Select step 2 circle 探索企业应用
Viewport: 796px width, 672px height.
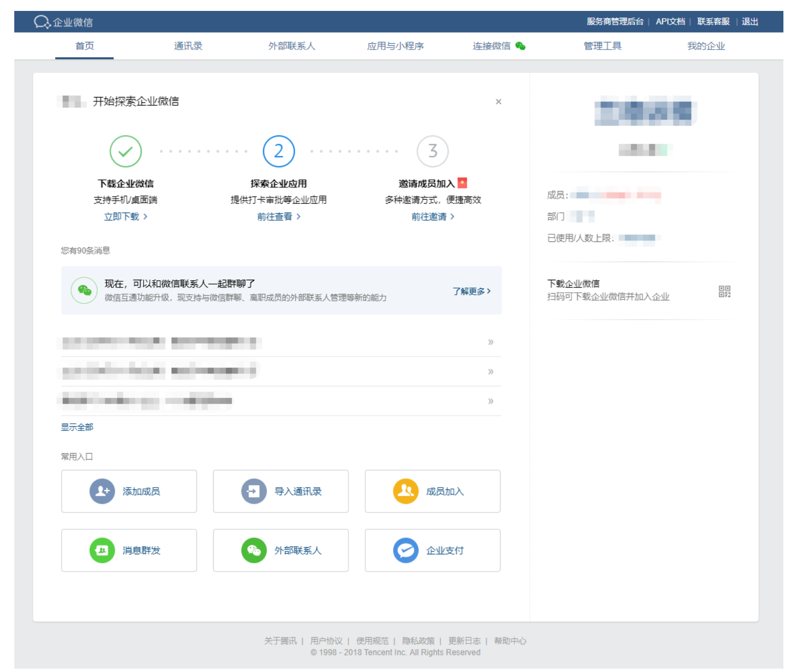(x=279, y=151)
